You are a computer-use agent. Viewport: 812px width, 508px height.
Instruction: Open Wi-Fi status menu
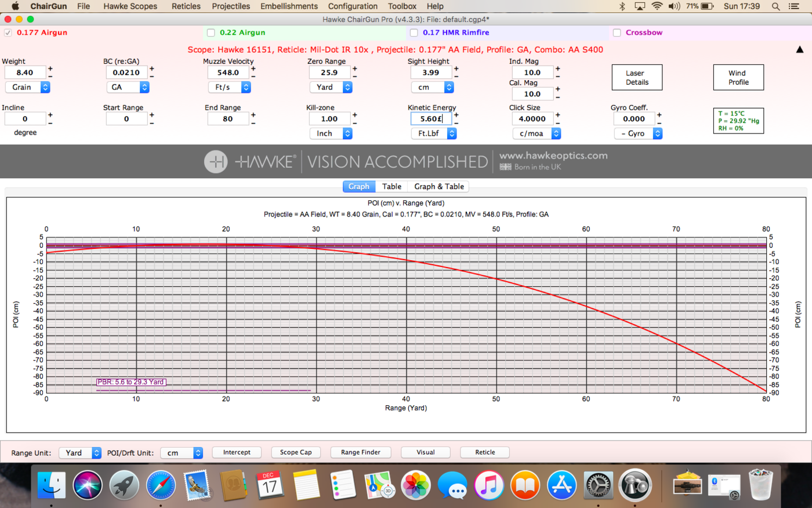point(657,6)
